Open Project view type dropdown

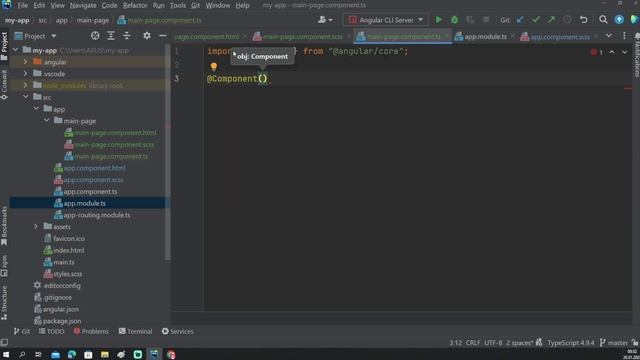(53, 36)
